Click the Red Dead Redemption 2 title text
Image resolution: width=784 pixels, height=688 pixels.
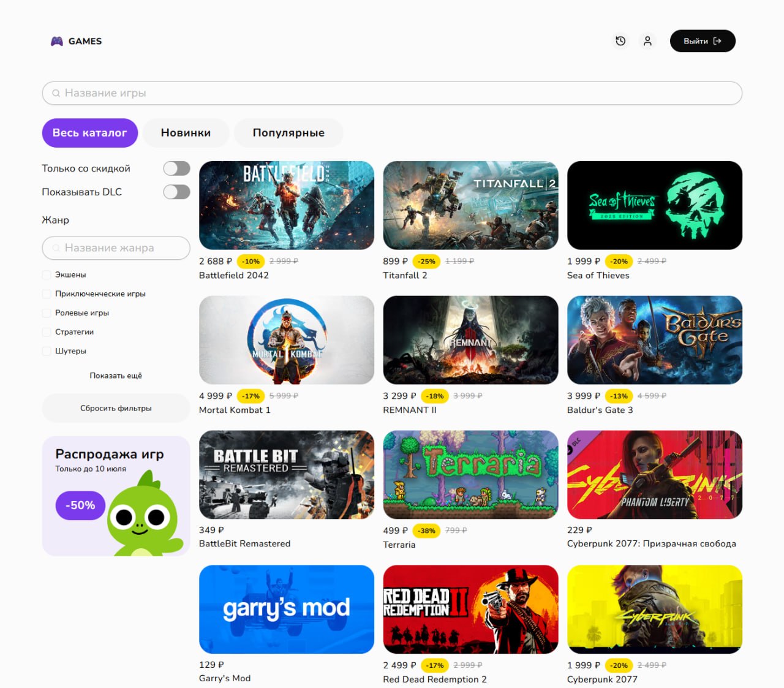[435, 680]
